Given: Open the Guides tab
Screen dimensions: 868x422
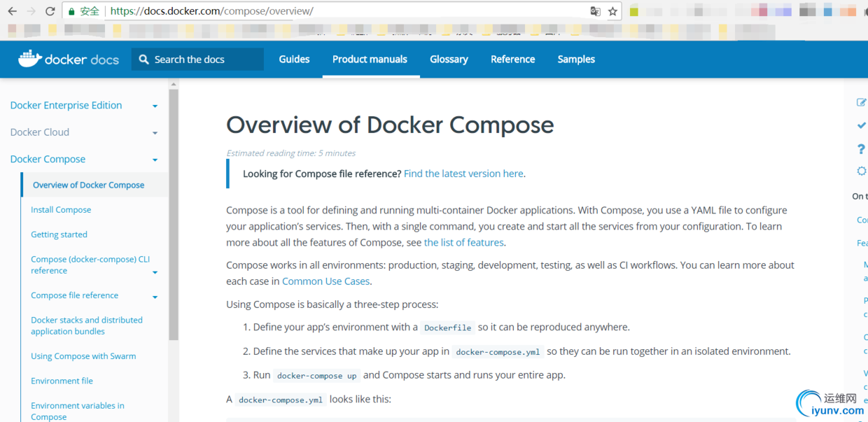Looking at the screenshot, I should pos(294,59).
